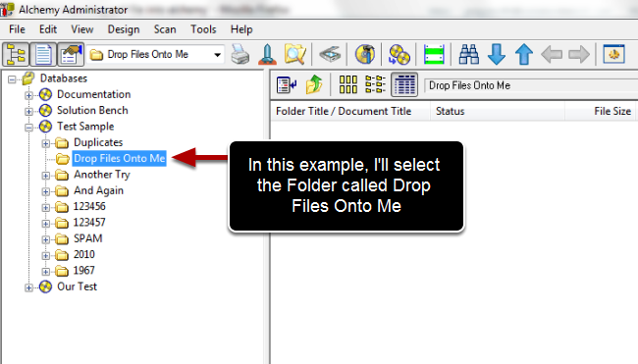Click the grey back arrow icon
The width and height of the screenshot is (638, 364).
(552, 55)
